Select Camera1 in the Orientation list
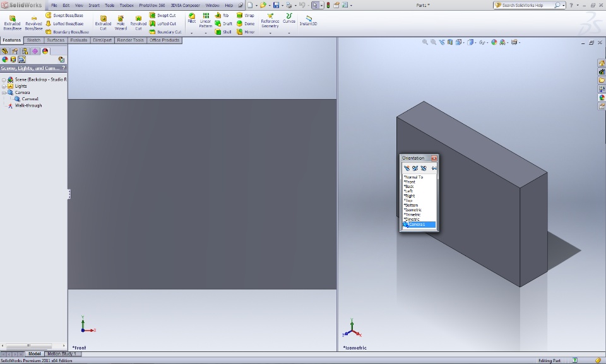The height and width of the screenshot is (364, 606). point(419,225)
